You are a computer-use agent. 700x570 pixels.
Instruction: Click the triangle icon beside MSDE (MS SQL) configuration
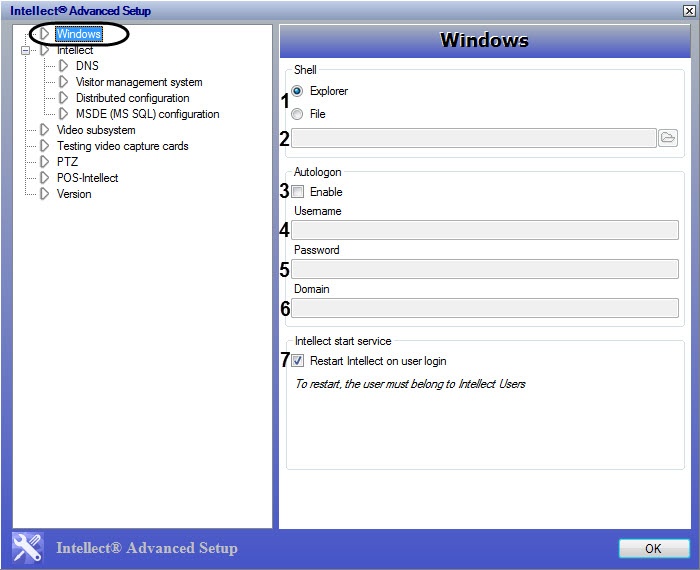click(x=64, y=114)
